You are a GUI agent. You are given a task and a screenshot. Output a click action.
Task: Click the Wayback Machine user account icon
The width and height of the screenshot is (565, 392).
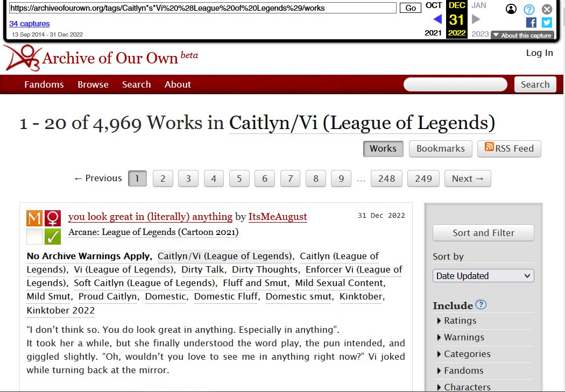(511, 9)
